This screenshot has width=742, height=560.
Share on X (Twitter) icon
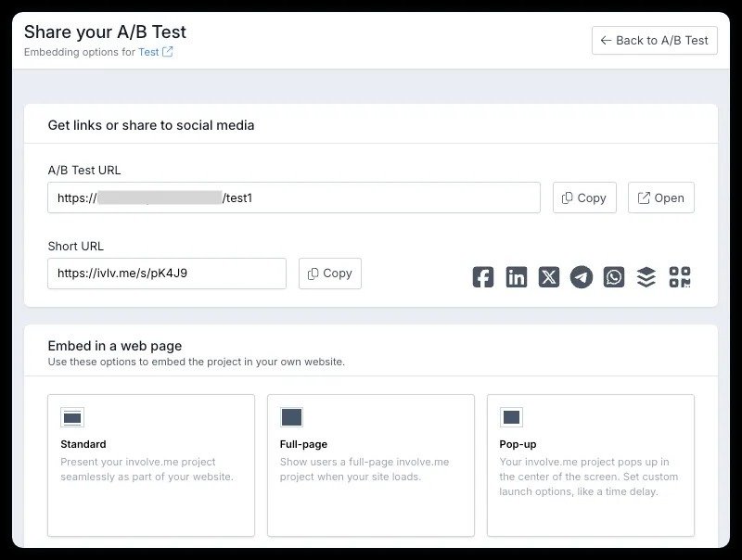549,277
